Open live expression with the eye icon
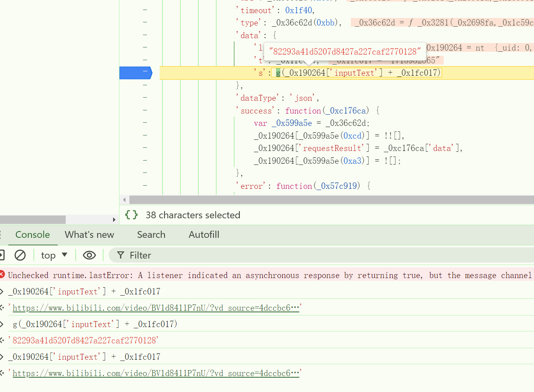The height and width of the screenshot is (392, 534). pyautogui.click(x=89, y=255)
